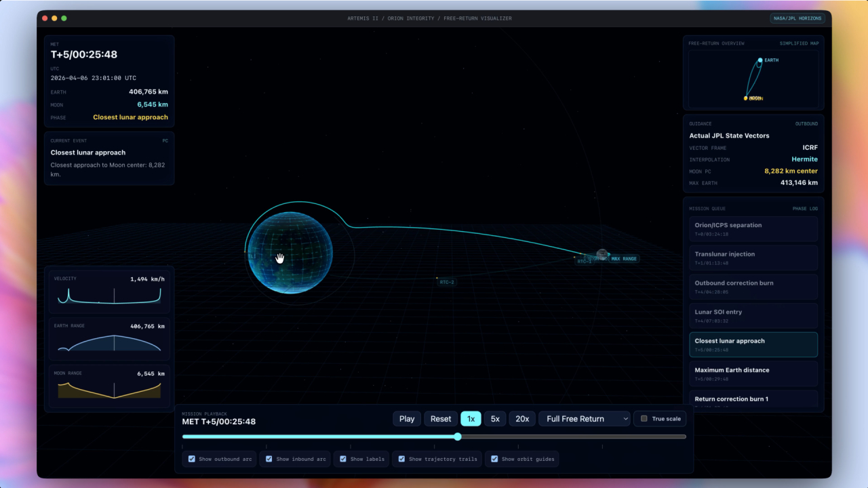
Task: Click the Earth globe in the 3D view
Action: tap(290, 254)
